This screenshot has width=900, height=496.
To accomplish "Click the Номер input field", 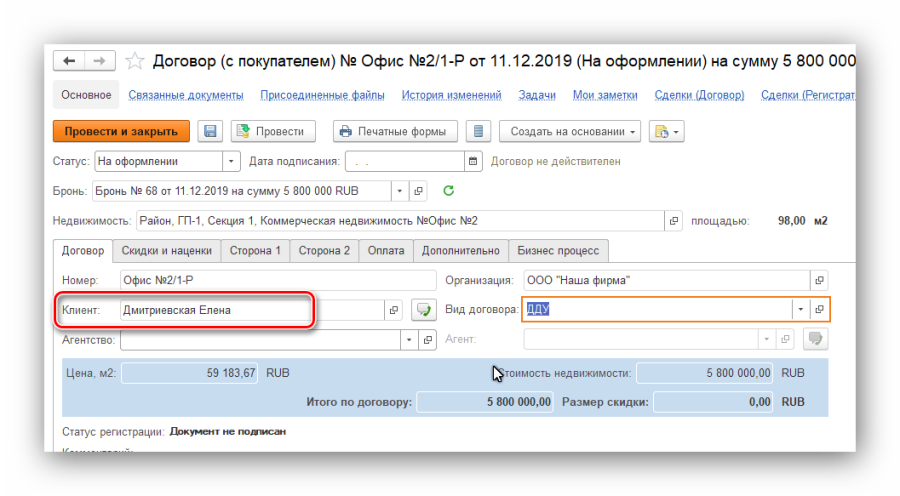I will (277, 280).
